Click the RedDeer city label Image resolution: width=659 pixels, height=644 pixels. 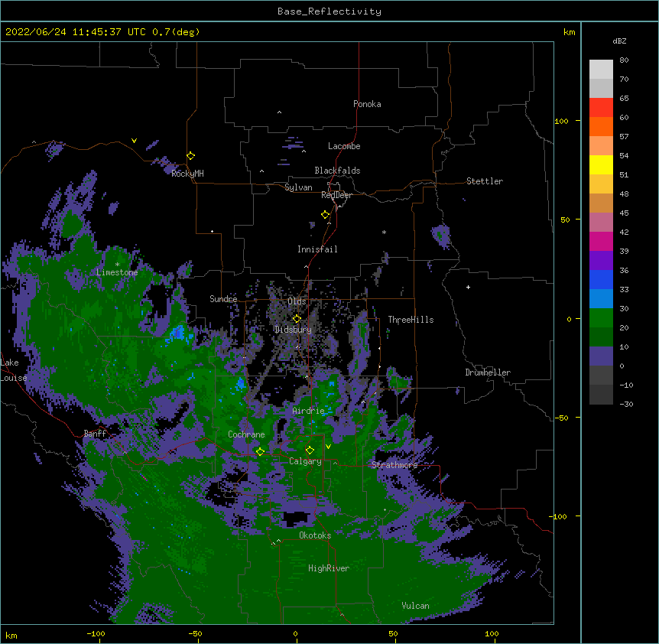[x=336, y=195]
